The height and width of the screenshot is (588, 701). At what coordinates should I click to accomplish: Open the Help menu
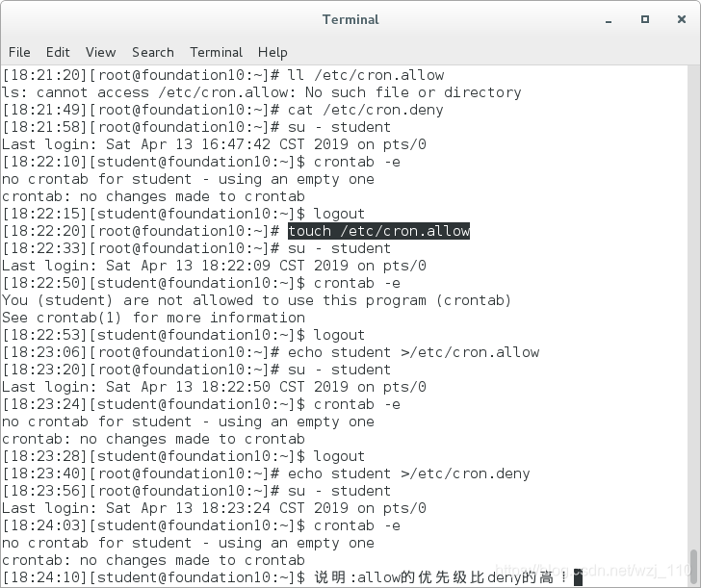pyautogui.click(x=273, y=52)
